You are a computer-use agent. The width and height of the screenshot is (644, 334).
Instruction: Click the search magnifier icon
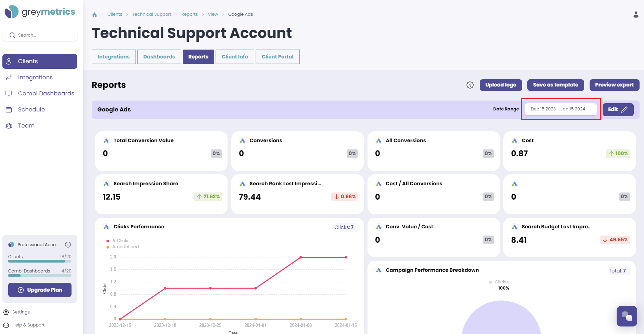[12, 35]
